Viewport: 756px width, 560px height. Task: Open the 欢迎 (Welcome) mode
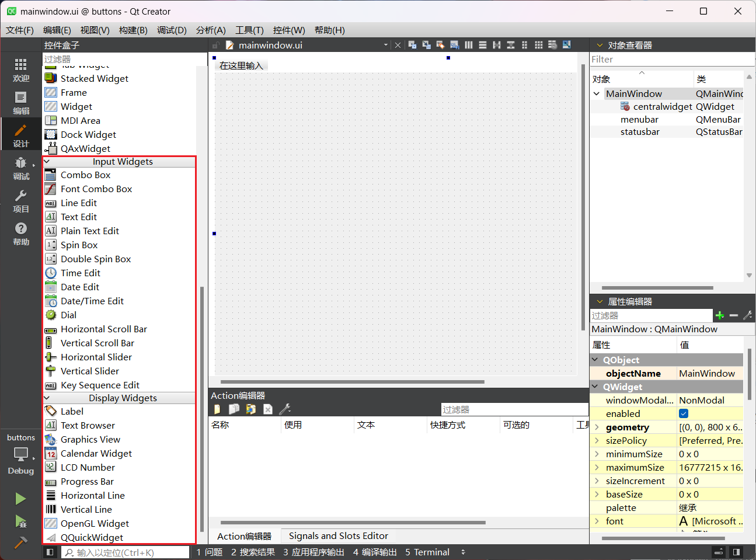[20, 70]
